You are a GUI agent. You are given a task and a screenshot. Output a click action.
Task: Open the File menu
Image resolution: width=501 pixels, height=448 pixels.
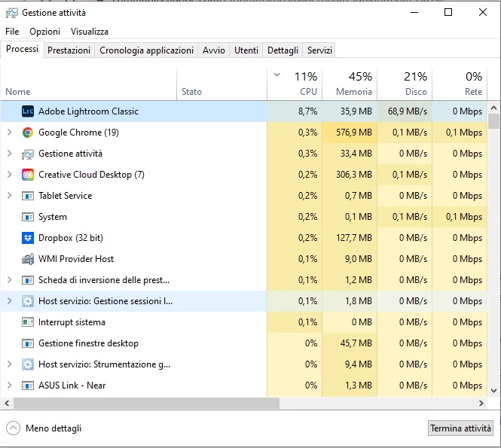pyautogui.click(x=12, y=32)
